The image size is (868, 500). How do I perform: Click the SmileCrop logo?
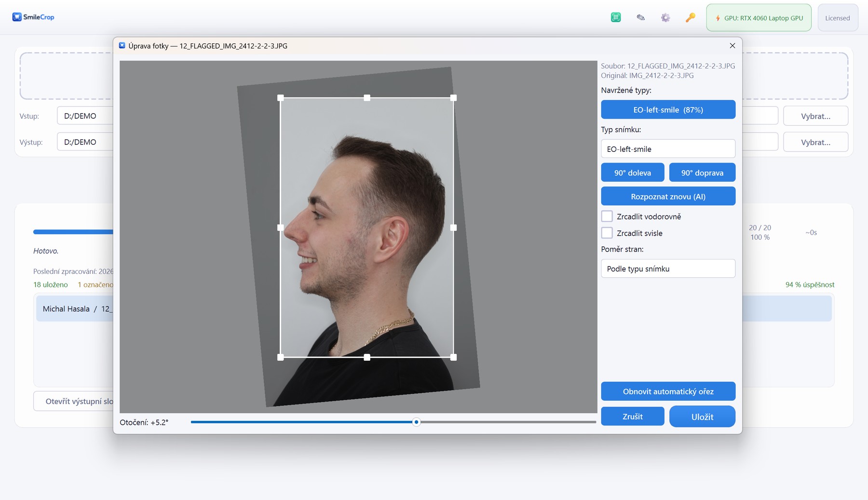pyautogui.click(x=33, y=17)
